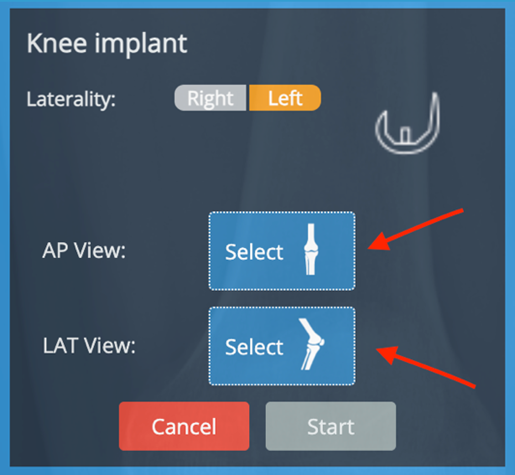Choose the orange Left laterality option
This screenshot has height=475, width=515.
click(285, 98)
